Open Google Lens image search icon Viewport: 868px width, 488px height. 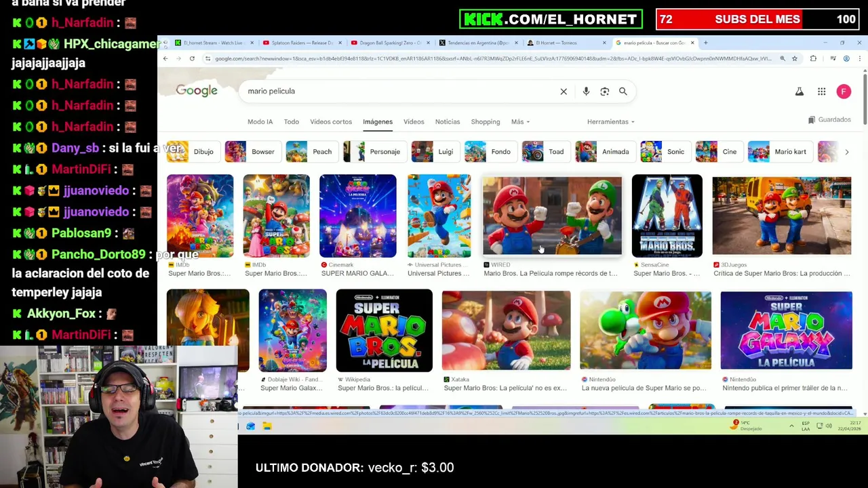point(605,91)
